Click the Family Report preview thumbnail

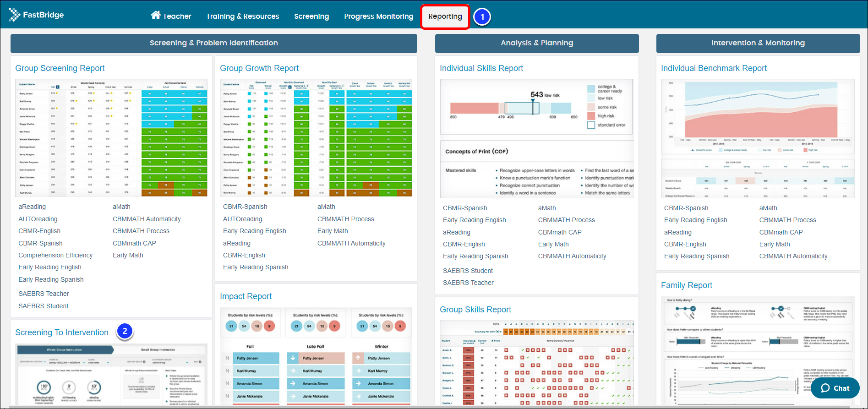point(758,351)
